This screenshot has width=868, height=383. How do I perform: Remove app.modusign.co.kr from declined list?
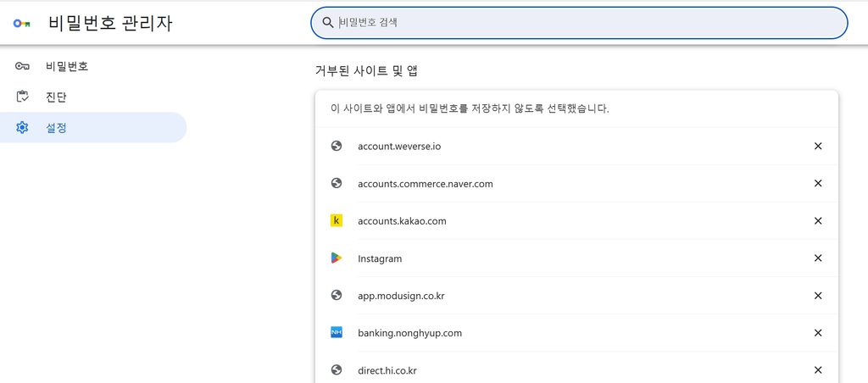818,296
